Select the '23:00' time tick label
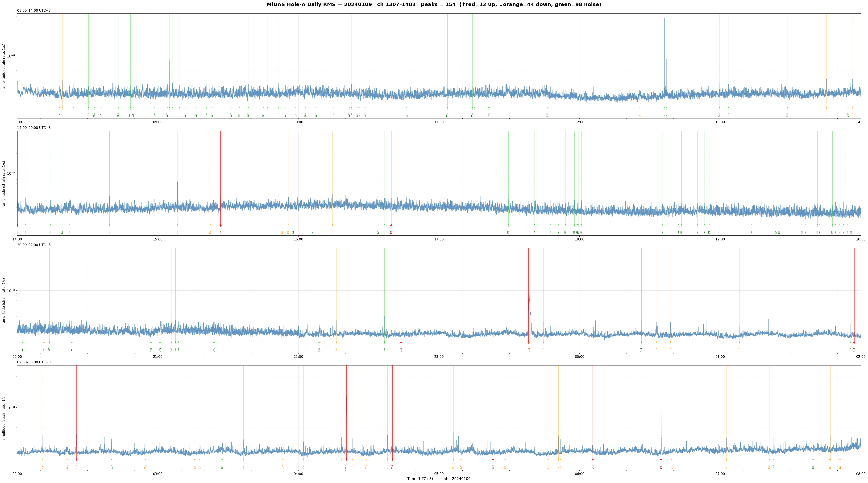The height and width of the screenshot is (483, 868). coord(439,356)
